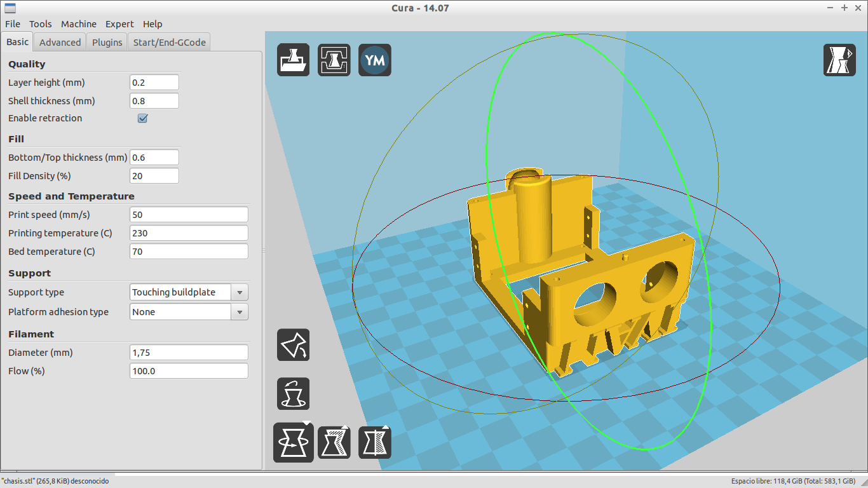Click the YM YouMagine share icon

pyautogui.click(x=375, y=60)
